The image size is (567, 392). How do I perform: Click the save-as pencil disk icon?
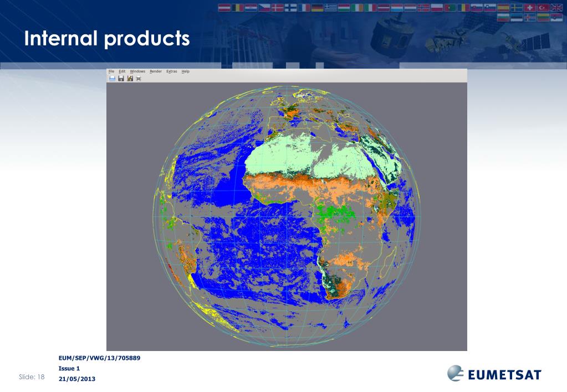[130, 79]
